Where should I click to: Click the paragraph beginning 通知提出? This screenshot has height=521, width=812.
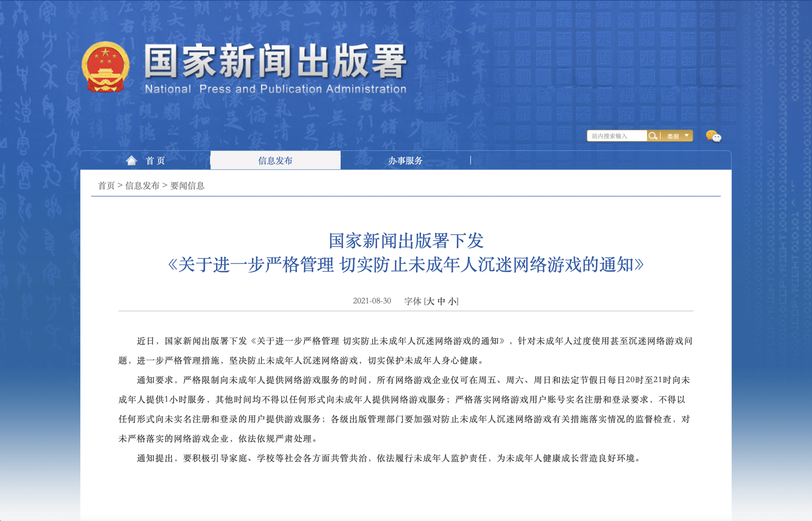(x=389, y=459)
